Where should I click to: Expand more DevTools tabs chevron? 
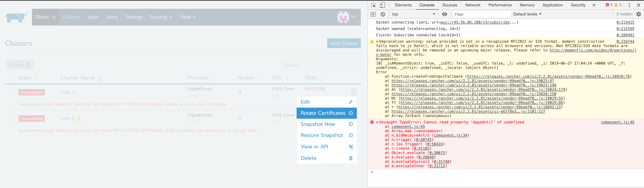click(x=594, y=5)
